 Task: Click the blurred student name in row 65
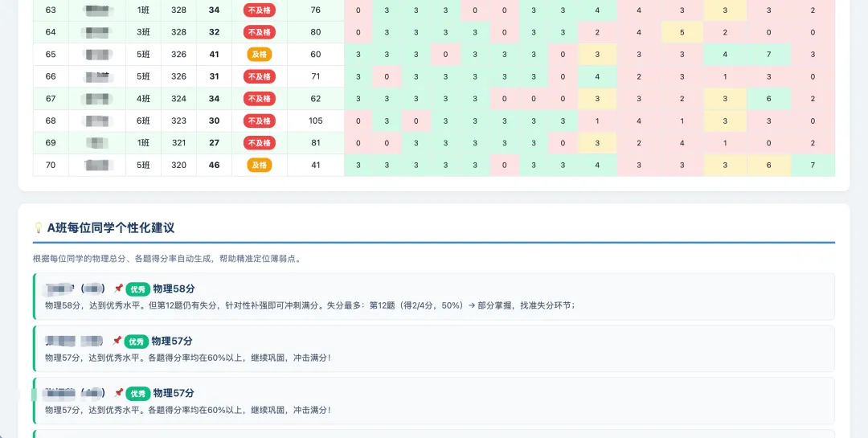tap(97, 55)
